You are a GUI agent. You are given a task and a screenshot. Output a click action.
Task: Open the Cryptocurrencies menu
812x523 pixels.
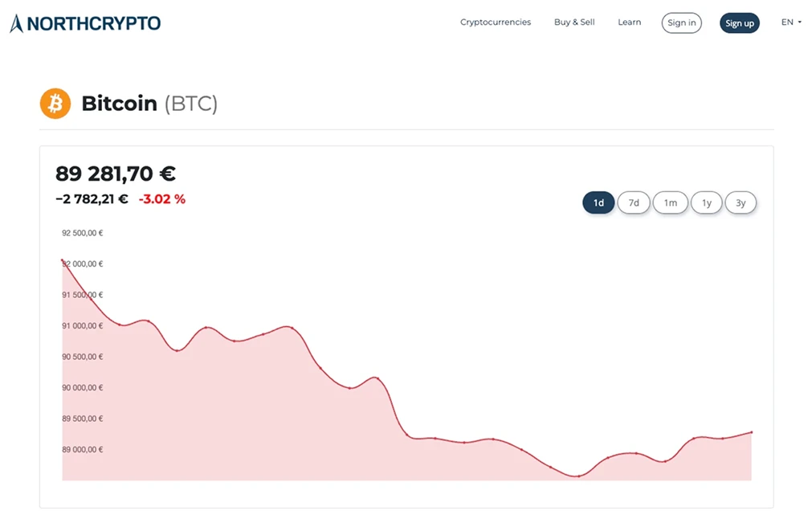495,22
